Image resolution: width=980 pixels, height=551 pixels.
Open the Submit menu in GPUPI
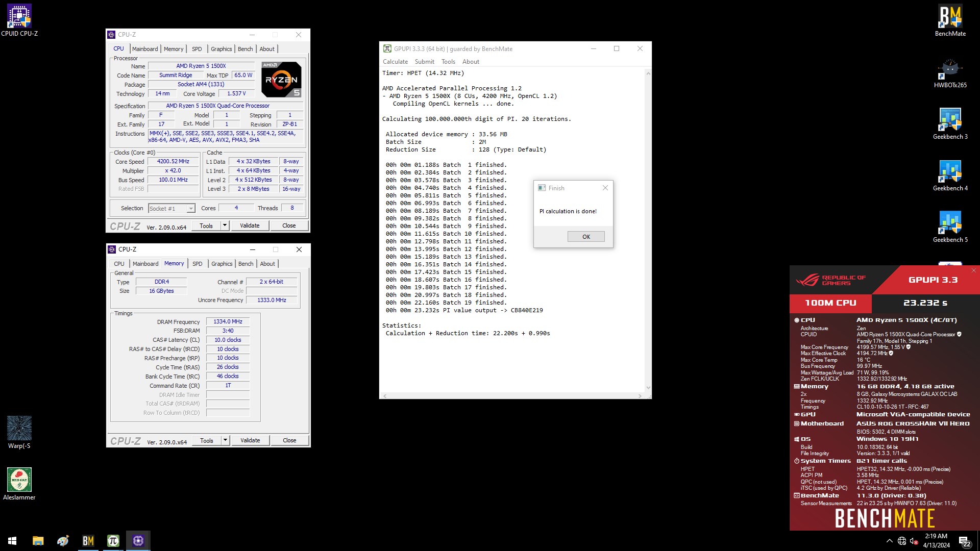tap(424, 62)
